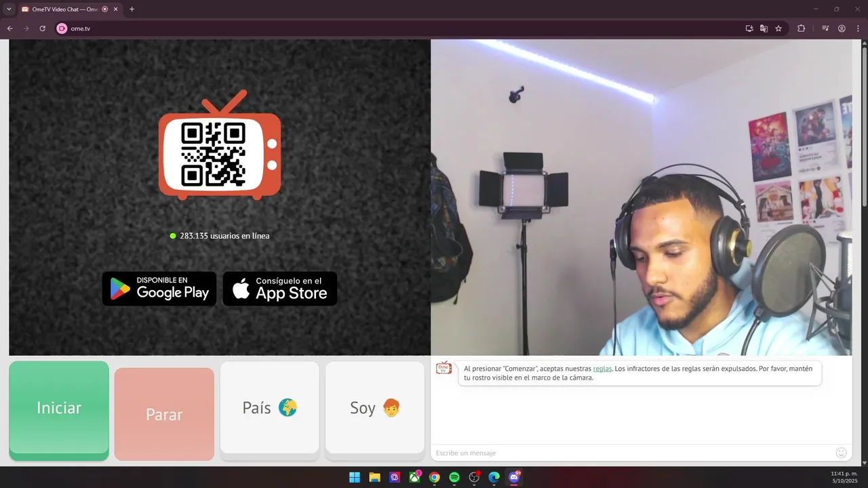Click the webcam video preview
This screenshot has height=488, width=868.
tap(641, 197)
